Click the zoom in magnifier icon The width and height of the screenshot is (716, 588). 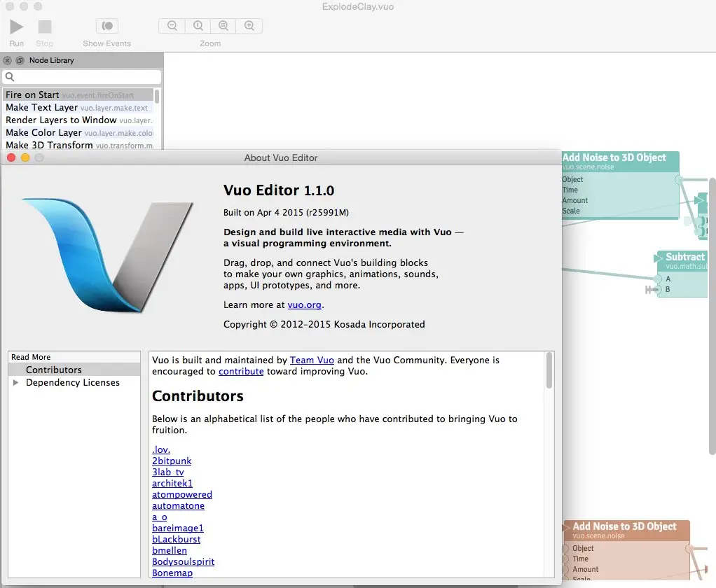pos(249,25)
